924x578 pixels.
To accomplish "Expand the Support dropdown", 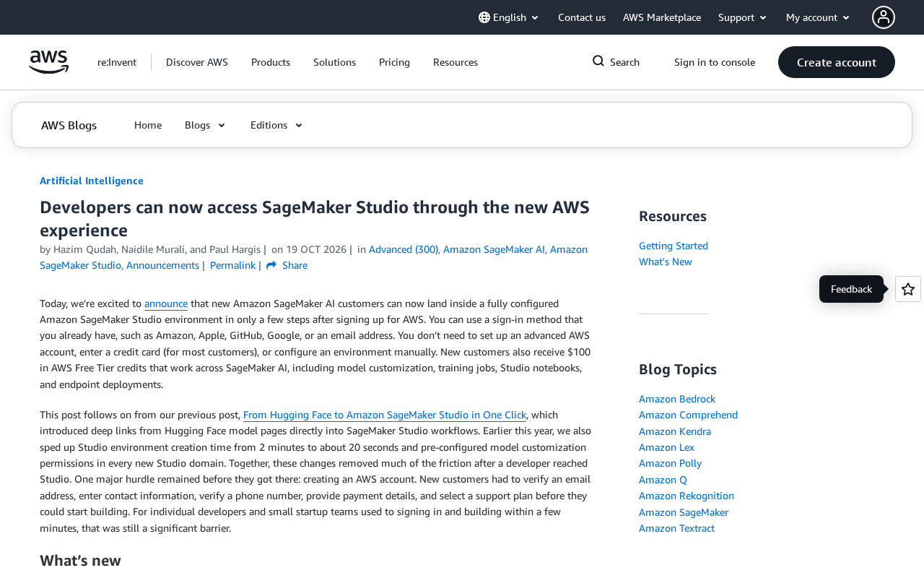I will coord(743,17).
